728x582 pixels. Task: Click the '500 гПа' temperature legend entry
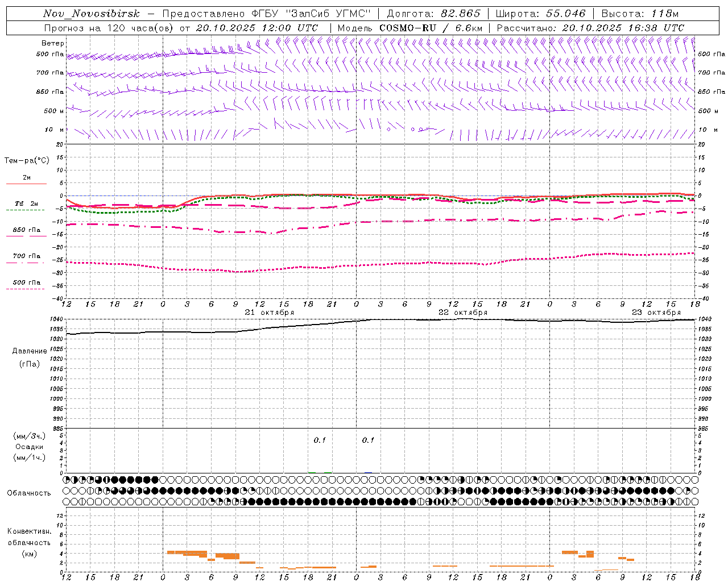point(27,282)
